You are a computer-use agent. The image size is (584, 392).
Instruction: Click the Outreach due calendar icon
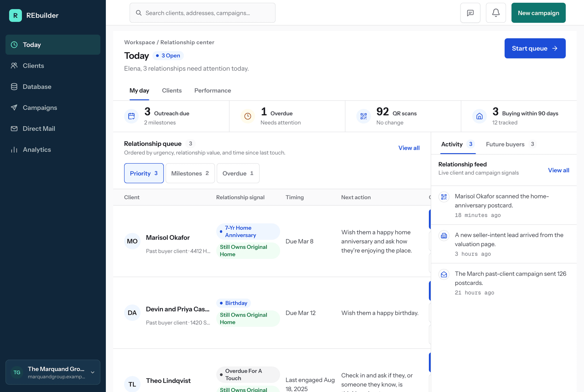pyautogui.click(x=131, y=116)
